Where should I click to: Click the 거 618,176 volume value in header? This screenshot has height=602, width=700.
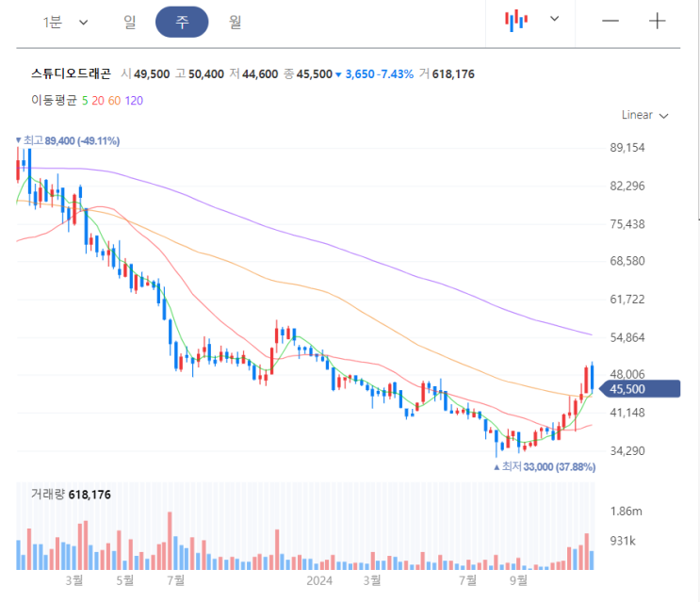click(x=447, y=73)
